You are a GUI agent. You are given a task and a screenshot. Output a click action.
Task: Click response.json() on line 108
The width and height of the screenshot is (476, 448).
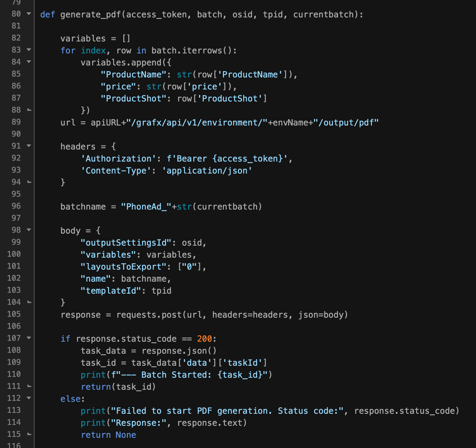179,351
